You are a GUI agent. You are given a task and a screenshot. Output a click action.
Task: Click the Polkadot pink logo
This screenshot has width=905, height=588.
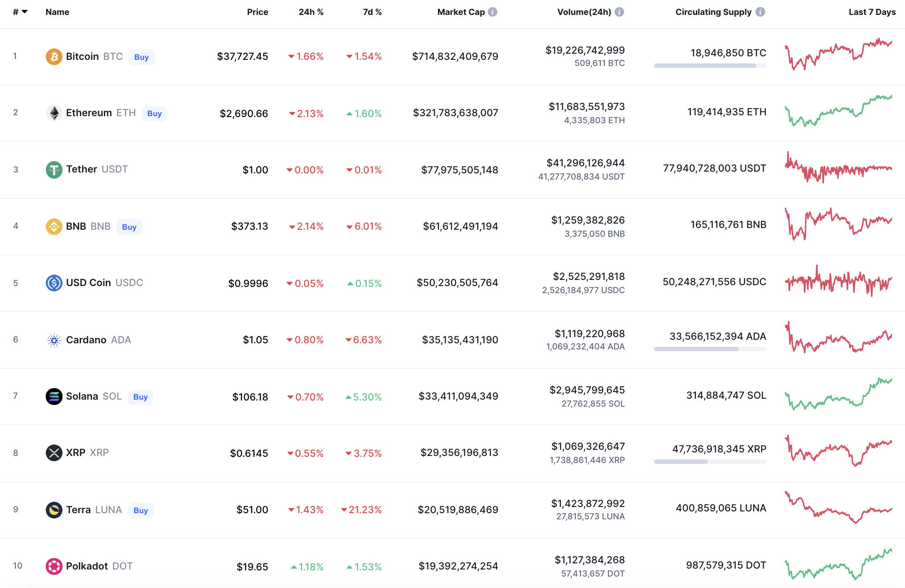[54, 566]
